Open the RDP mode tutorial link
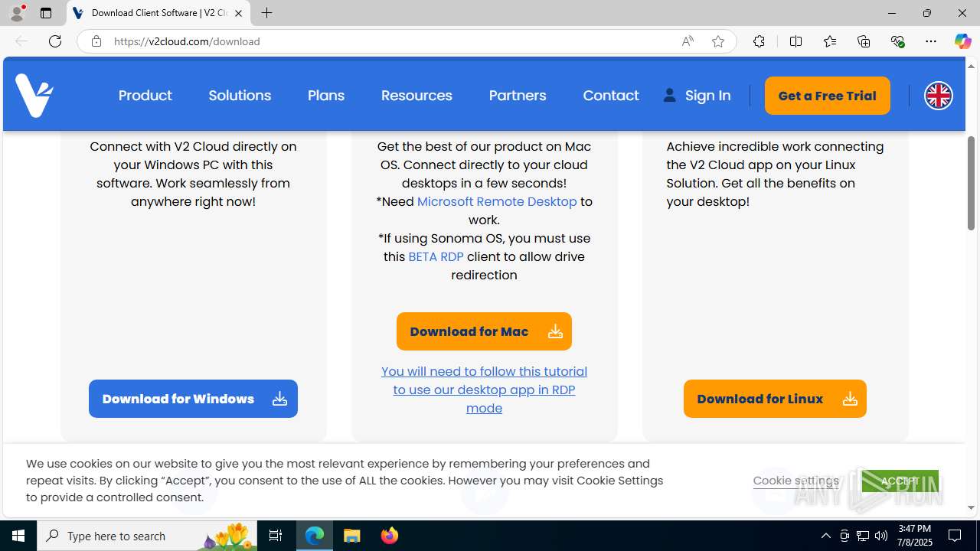 click(x=484, y=390)
